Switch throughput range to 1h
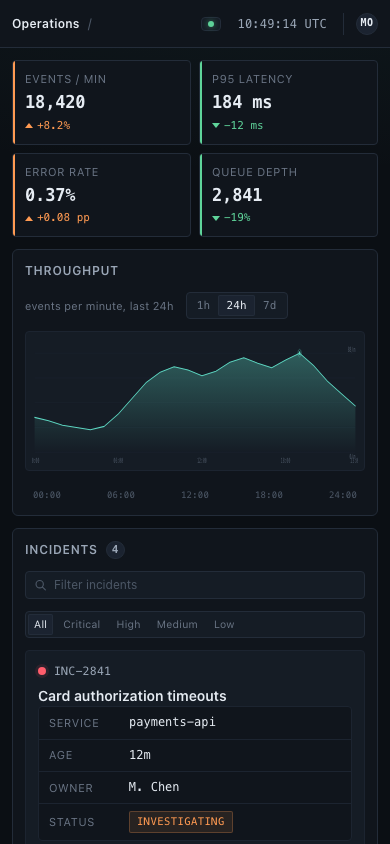The height and width of the screenshot is (844, 390). coord(203,306)
